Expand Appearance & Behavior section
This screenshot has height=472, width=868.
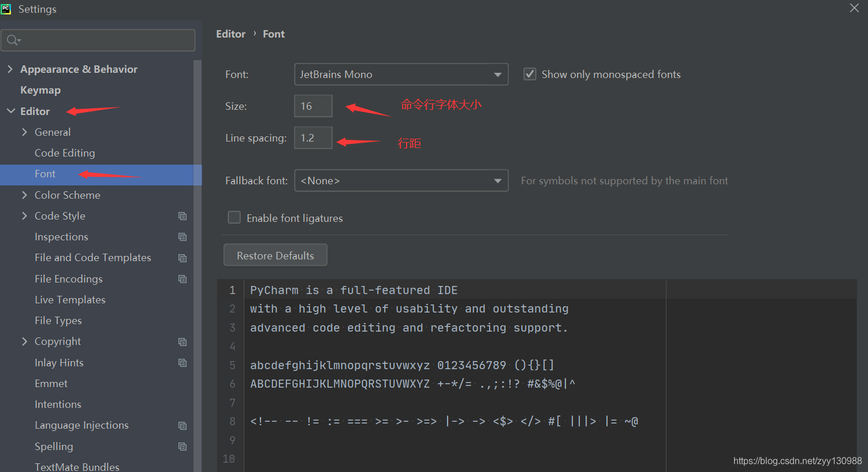point(10,69)
